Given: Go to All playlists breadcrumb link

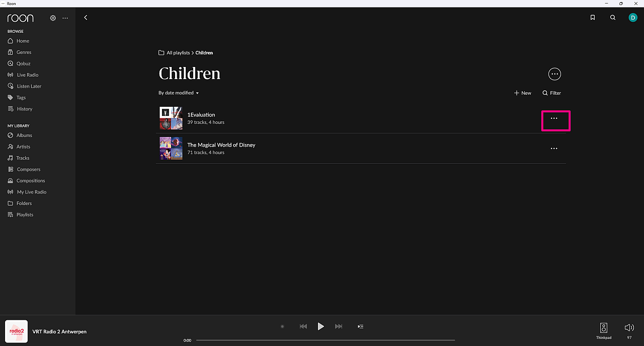Looking at the screenshot, I should tap(178, 53).
